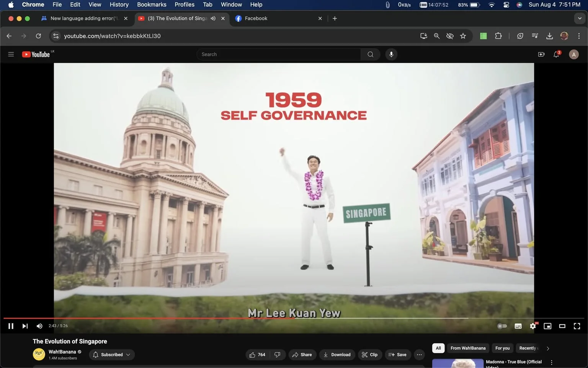
Task: Open the crossed-eye tracking protection icon
Action: (x=450, y=36)
